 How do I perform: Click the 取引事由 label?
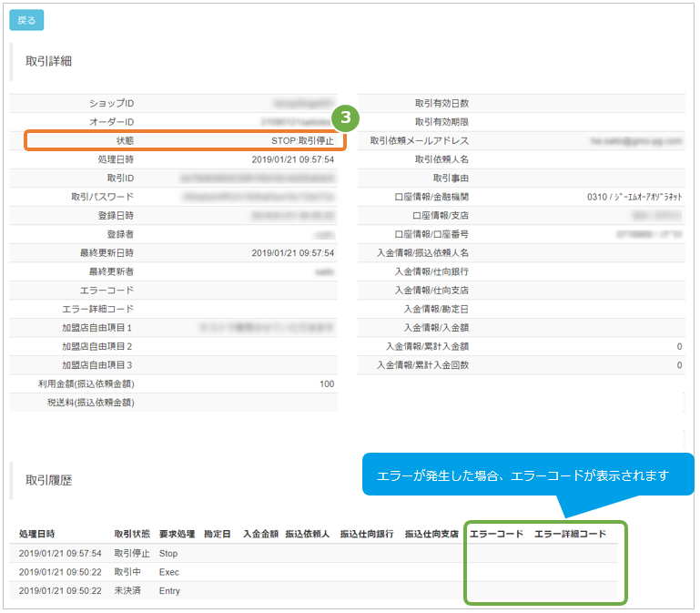[451, 179]
